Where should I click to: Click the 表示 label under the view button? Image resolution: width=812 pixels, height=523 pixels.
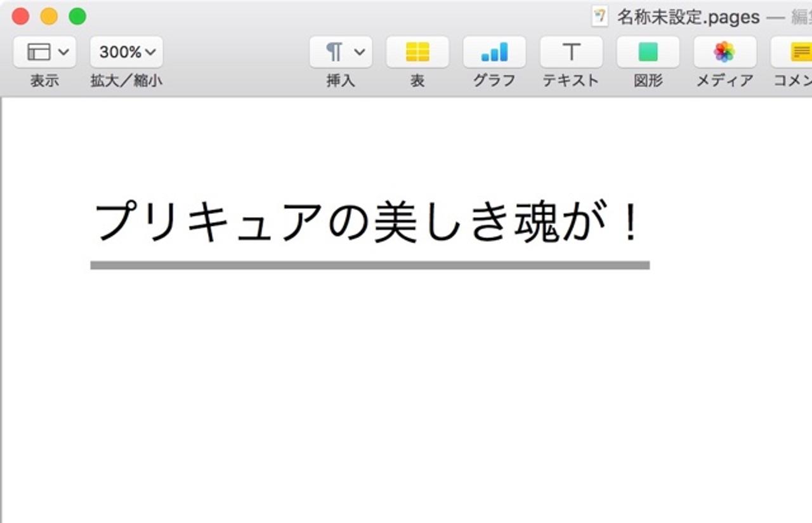click(44, 81)
